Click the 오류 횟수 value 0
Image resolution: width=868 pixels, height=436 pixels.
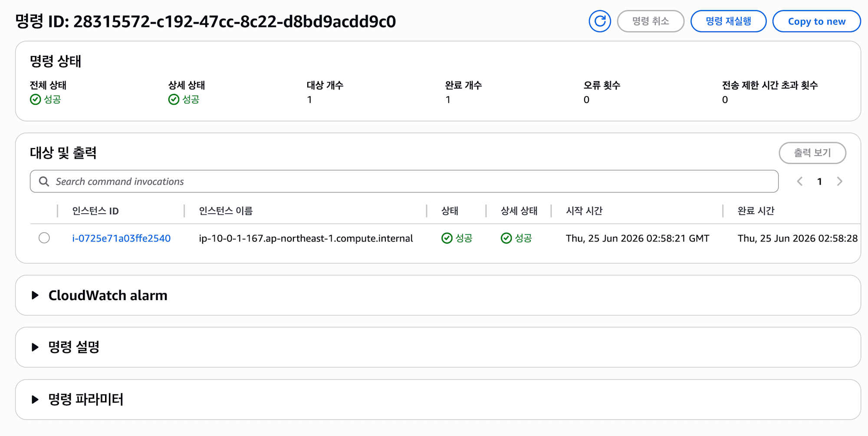click(x=586, y=100)
